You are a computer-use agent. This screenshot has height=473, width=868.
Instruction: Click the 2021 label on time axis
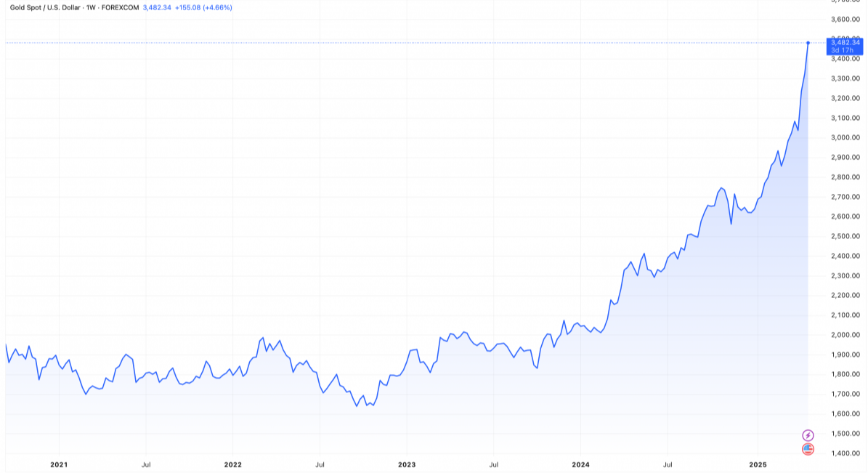pyautogui.click(x=58, y=464)
